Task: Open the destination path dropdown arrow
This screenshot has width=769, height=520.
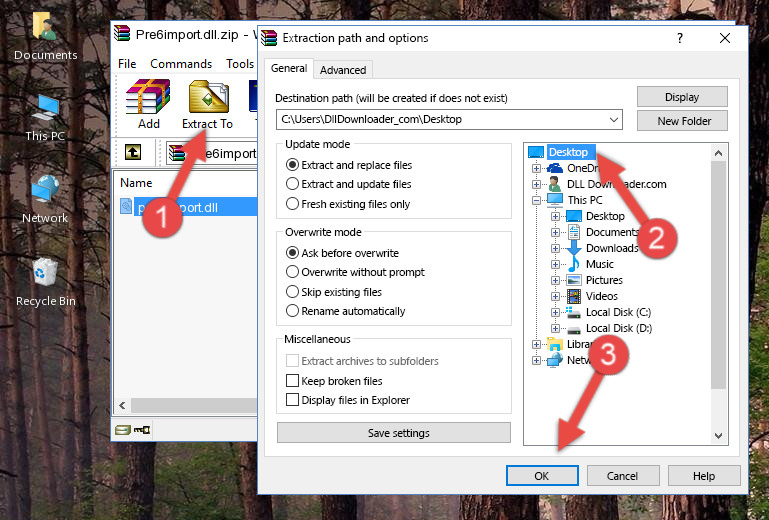Action: click(614, 120)
